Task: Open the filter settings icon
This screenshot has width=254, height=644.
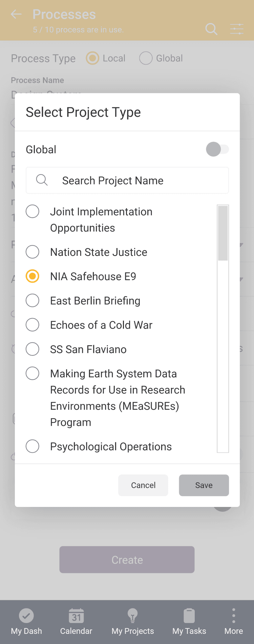Action: [x=236, y=29]
